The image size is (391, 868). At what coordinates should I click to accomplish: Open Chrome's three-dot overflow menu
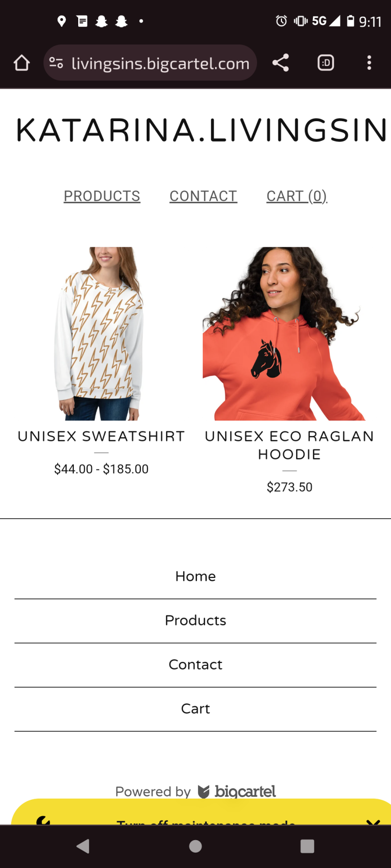tap(369, 63)
